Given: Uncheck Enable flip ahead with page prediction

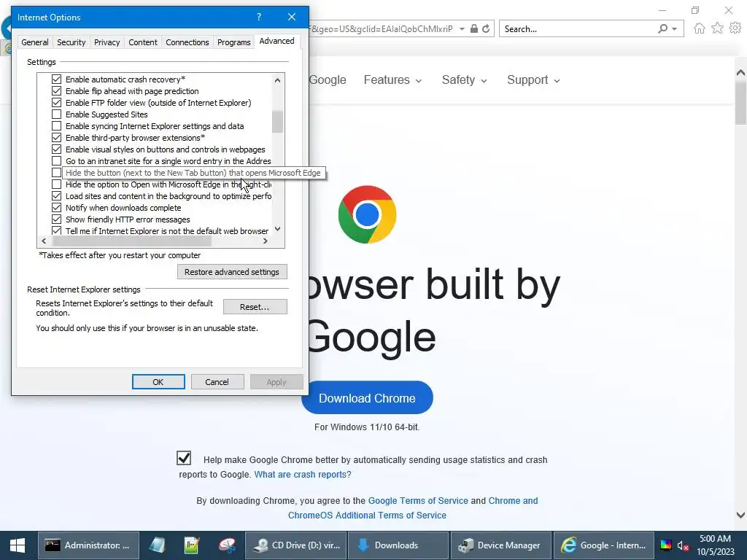Looking at the screenshot, I should tap(56, 91).
